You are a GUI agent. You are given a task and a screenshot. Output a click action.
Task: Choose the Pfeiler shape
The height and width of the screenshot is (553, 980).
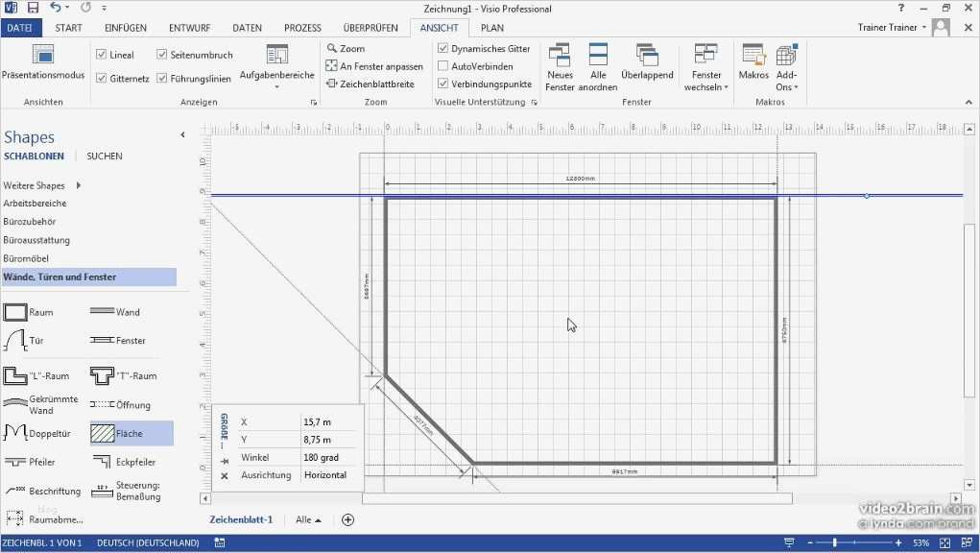tap(30, 462)
